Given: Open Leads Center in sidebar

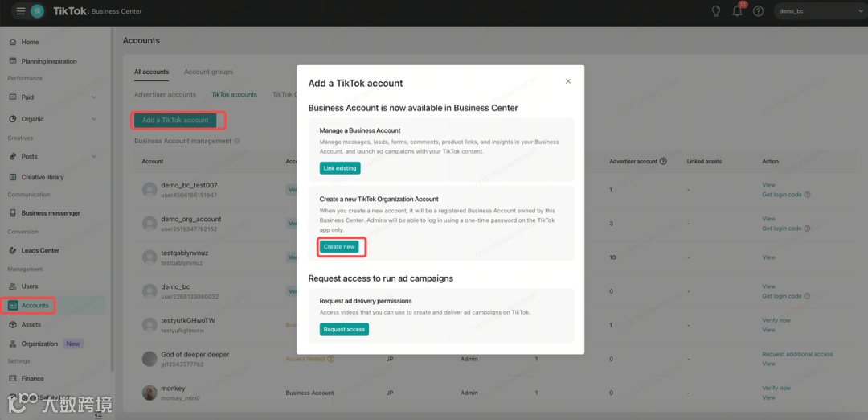Looking at the screenshot, I should click(x=40, y=250).
